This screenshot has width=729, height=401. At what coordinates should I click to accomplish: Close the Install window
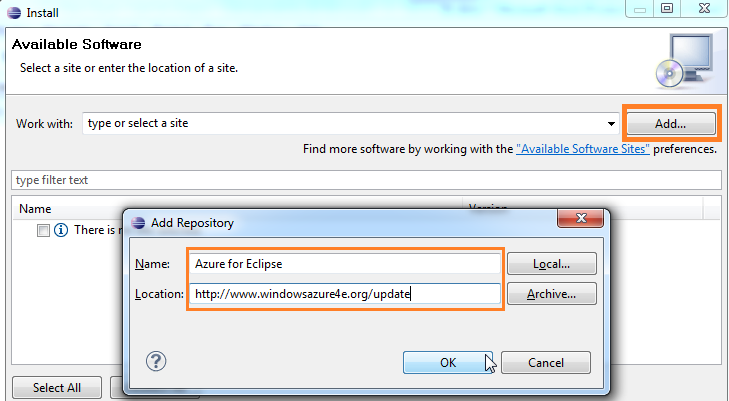[704, 8]
